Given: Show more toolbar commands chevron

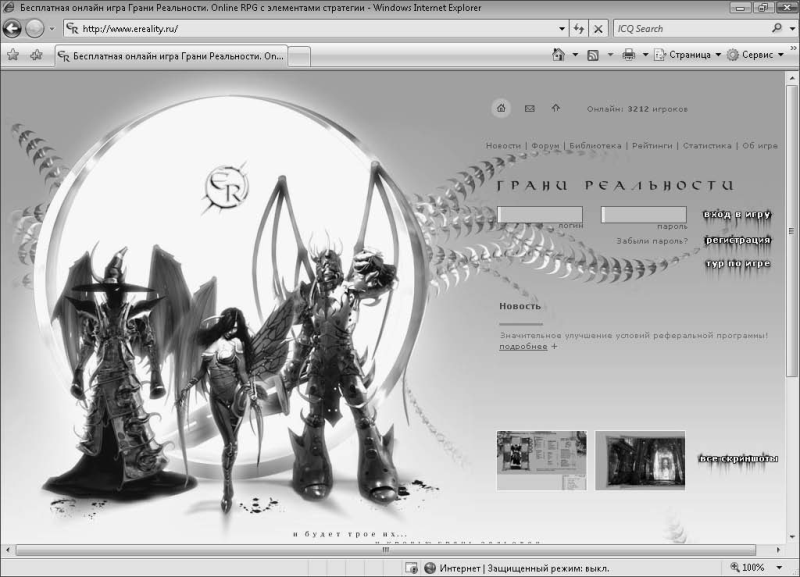Looking at the screenshot, I should point(793,48).
